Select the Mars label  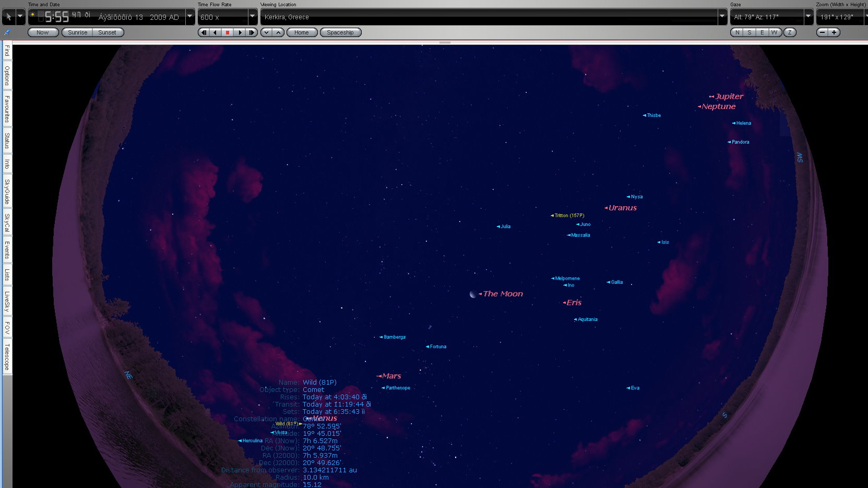tap(391, 376)
